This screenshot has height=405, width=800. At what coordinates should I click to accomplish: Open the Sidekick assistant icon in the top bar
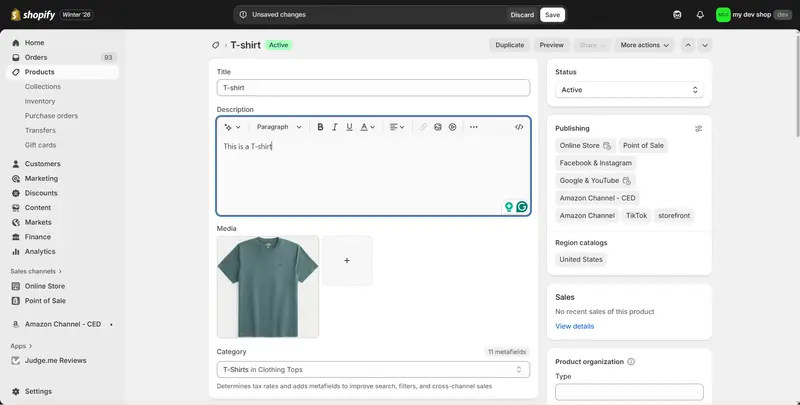click(x=677, y=15)
